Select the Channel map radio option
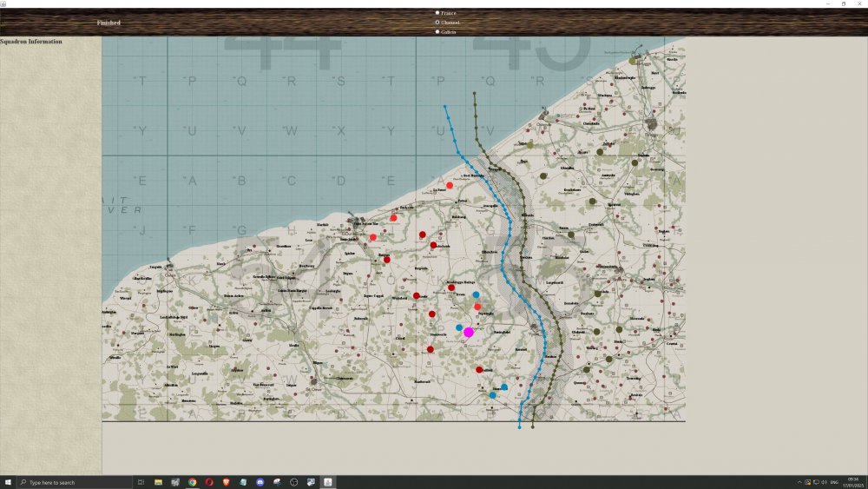868x489 pixels. pyautogui.click(x=437, y=23)
